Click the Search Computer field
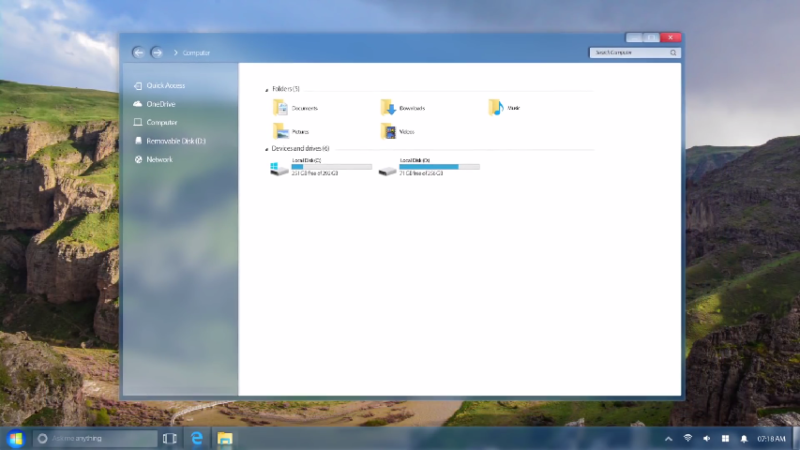The width and height of the screenshot is (800, 450). 630,52
